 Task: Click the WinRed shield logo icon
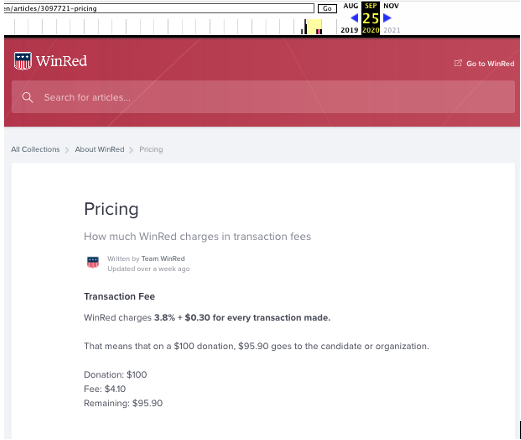pyautogui.click(x=23, y=61)
